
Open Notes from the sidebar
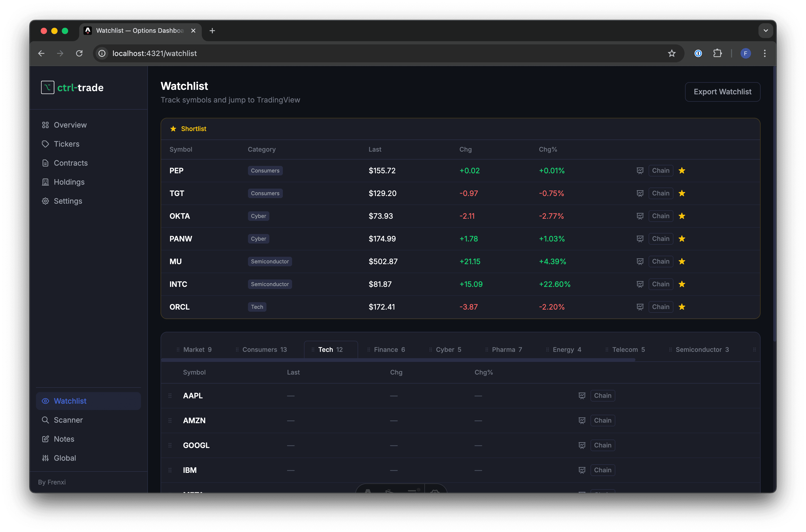coord(64,439)
